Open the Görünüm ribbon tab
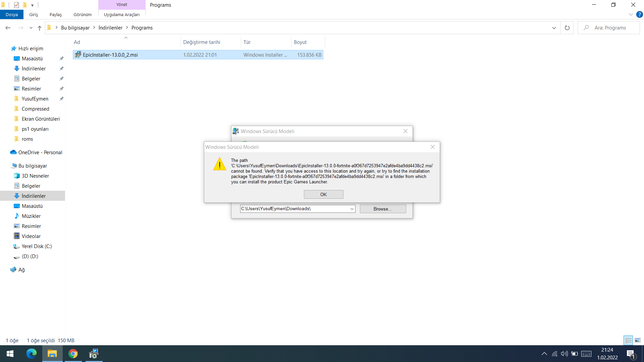644x362 pixels. pos(83,14)
